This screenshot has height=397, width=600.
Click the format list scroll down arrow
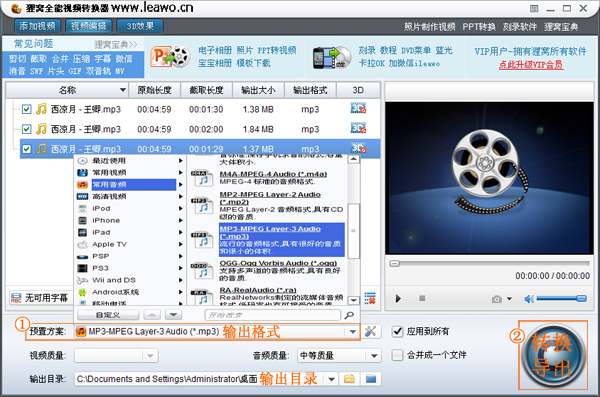coord(354,301)
